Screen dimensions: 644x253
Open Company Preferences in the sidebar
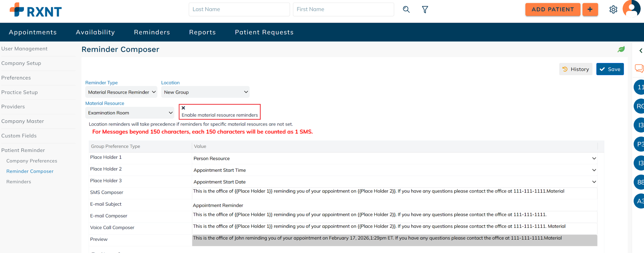click(32, 161)
